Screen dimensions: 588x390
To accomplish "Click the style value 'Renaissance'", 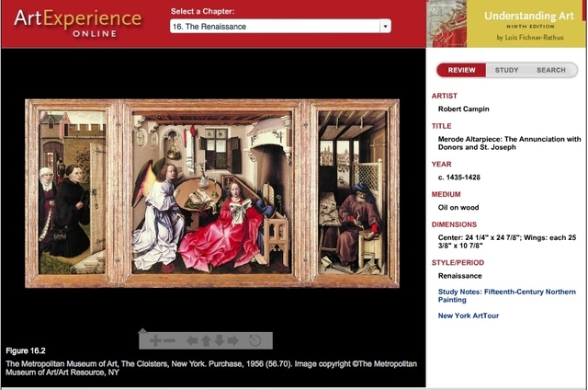I will pyautogui.click(x=459, y=276).
